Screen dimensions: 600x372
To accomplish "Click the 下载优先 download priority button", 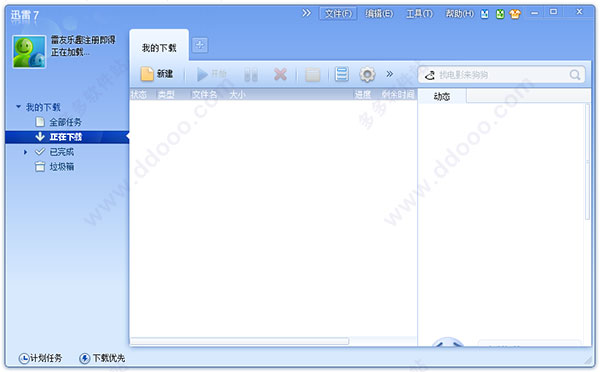I will click(102, 358).
